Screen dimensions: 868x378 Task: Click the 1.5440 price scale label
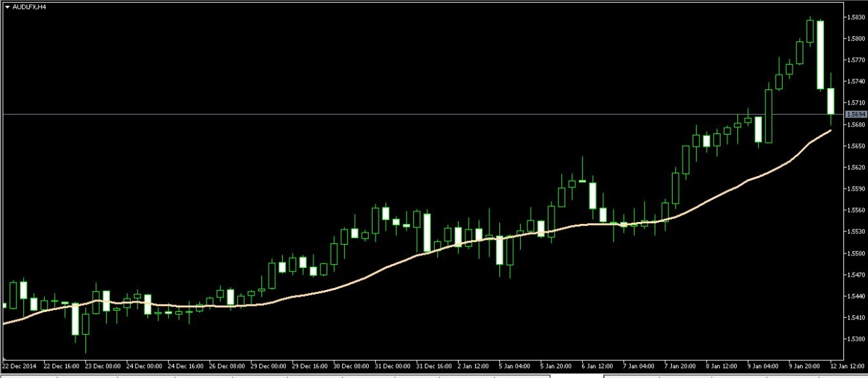856,296
